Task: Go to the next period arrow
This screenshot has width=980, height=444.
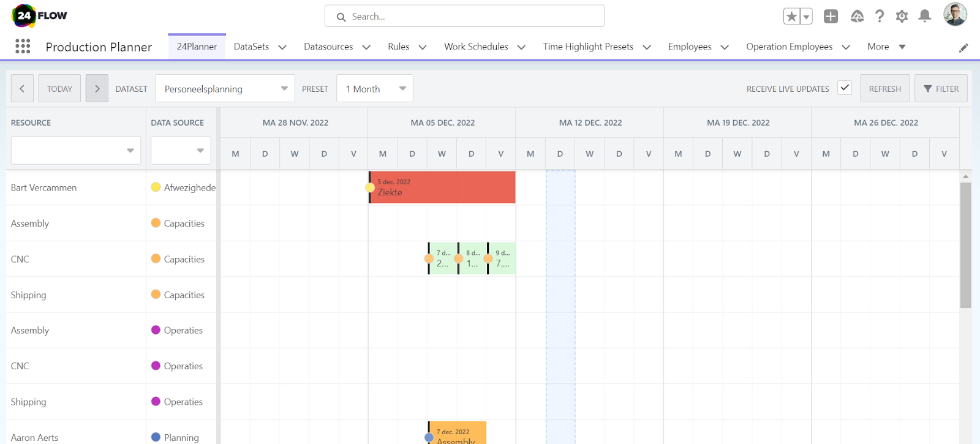Action: point(97,89)
